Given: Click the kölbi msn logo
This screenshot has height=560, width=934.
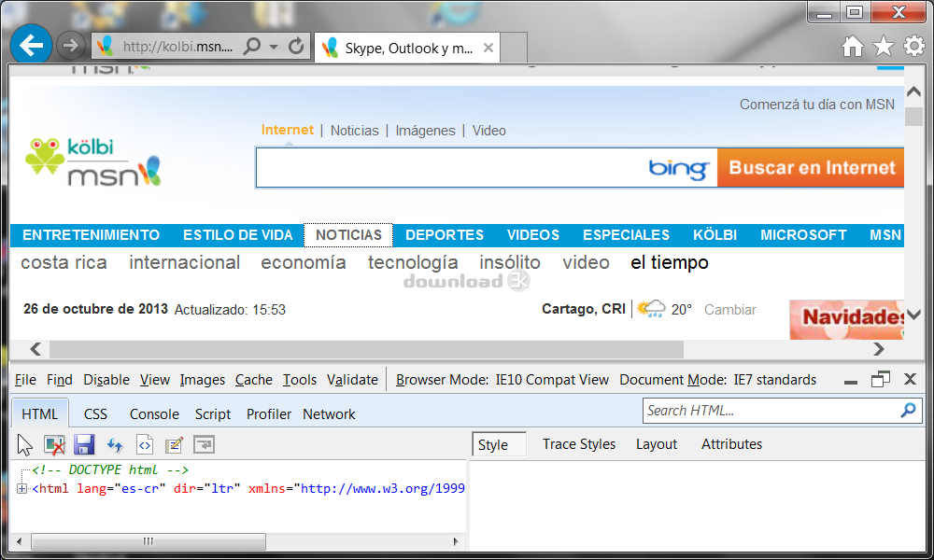Looking at the screenshot, I should tap(93, 161).
